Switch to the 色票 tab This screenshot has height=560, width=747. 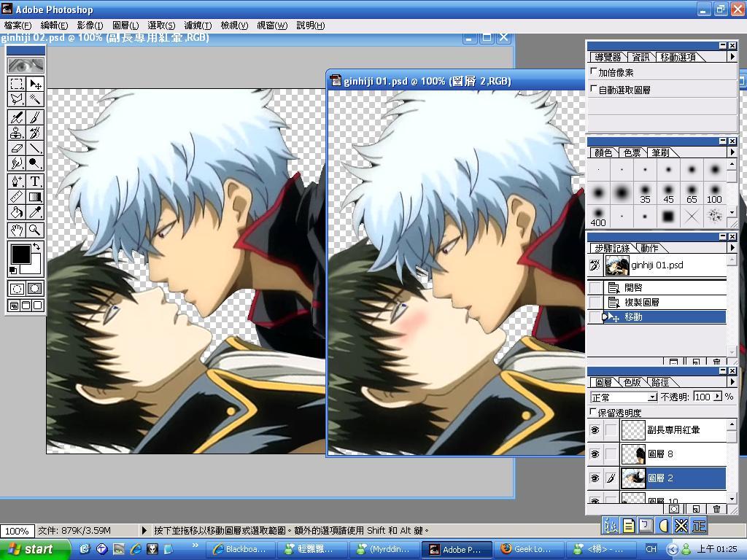coord(632,152)
